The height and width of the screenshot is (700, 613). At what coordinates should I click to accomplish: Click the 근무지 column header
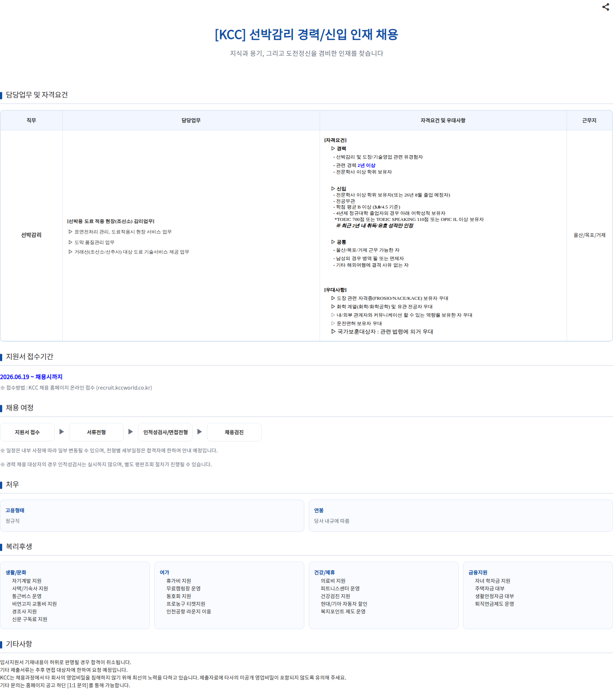tap(589, 121)
